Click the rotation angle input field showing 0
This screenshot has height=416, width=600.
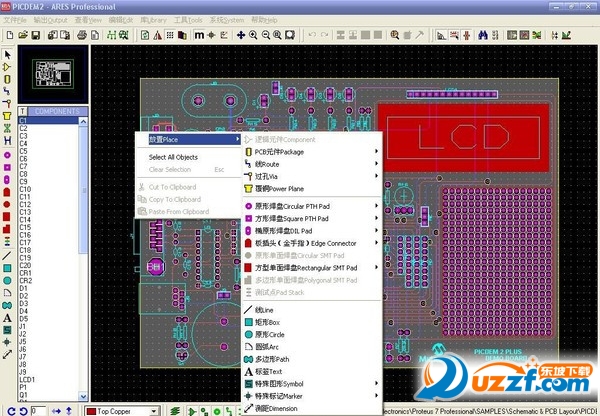click(x=38, y=411)
